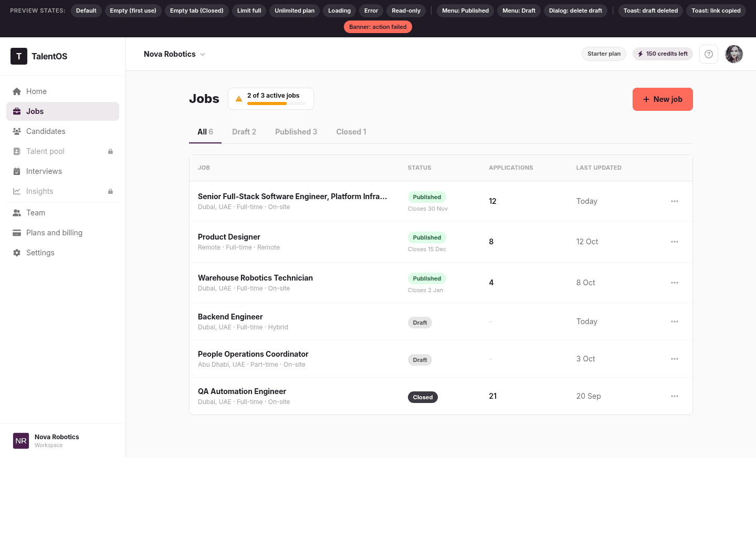This screenshot has width=756, height=538.
Task: Expand the Nova Robotics workspace dropdown
Action: coord(174,54)
